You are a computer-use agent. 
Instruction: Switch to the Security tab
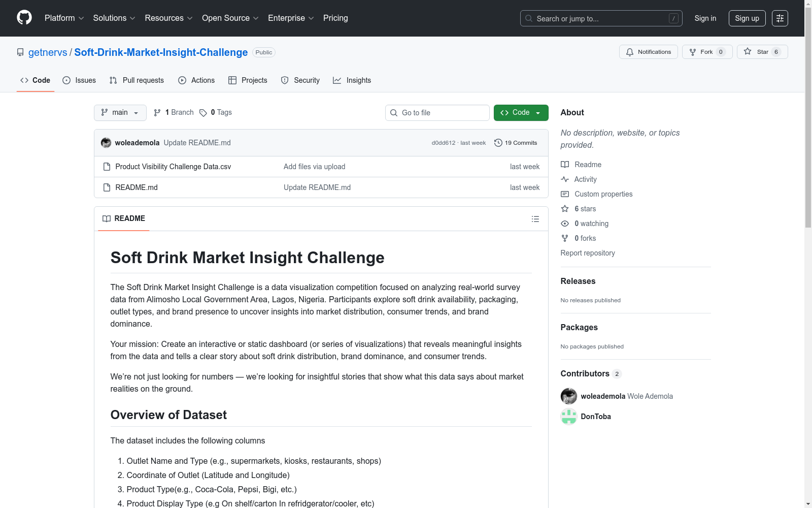[300, 80]
